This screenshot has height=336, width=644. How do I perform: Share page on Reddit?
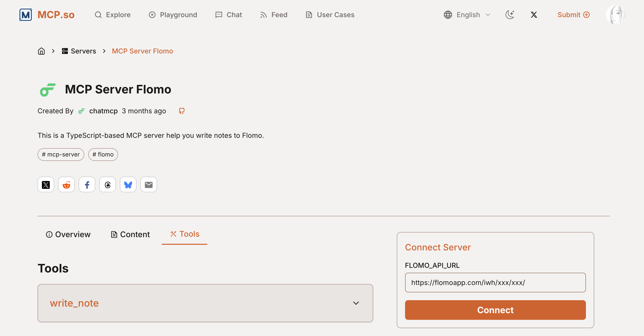pyautogui.click(x=66, y=185)
